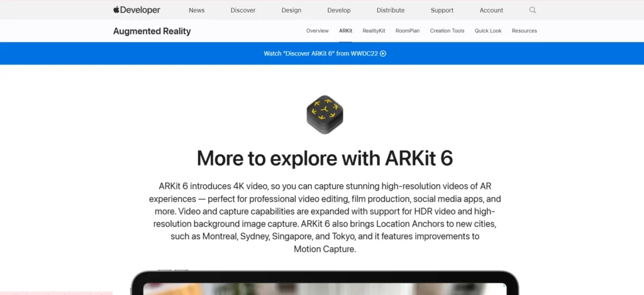
Task: Open the Support menu
Action: 442,10
